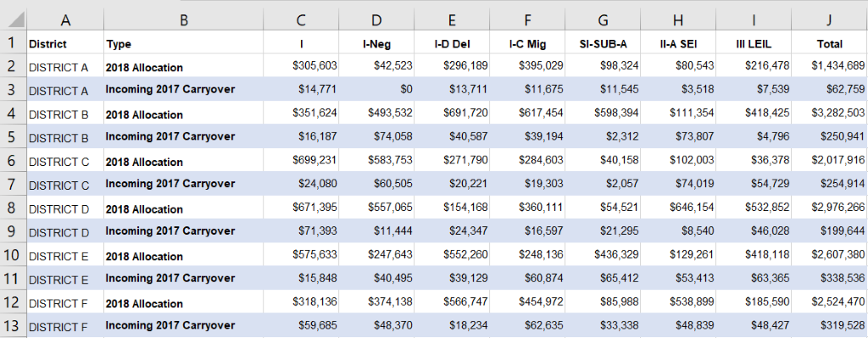Viewport: 868px width, 338px height.
Task: Select cell with $646,154
Action: (x=678, y=208)
